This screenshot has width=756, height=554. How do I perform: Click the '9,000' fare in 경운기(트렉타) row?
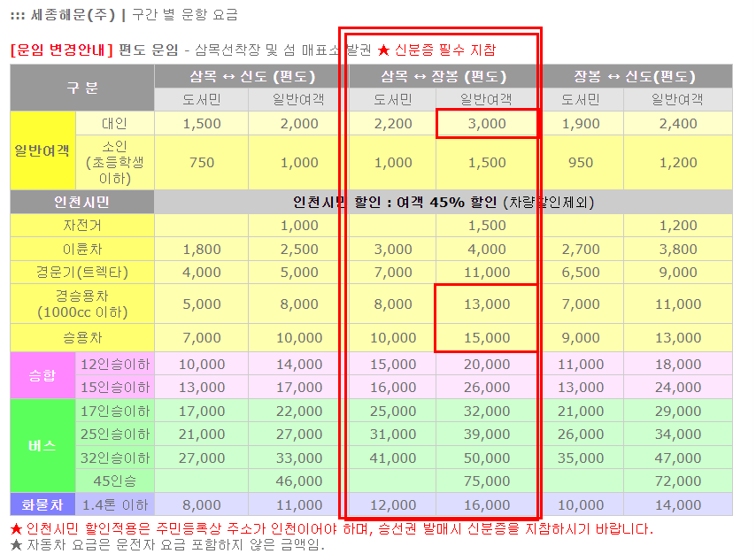(678, 273)
